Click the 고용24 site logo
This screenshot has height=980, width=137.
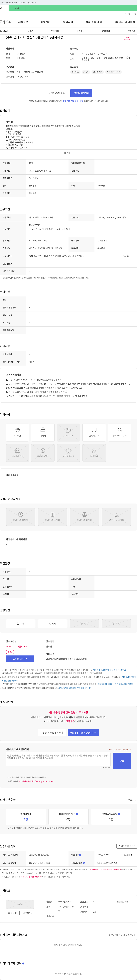(5, 22)
